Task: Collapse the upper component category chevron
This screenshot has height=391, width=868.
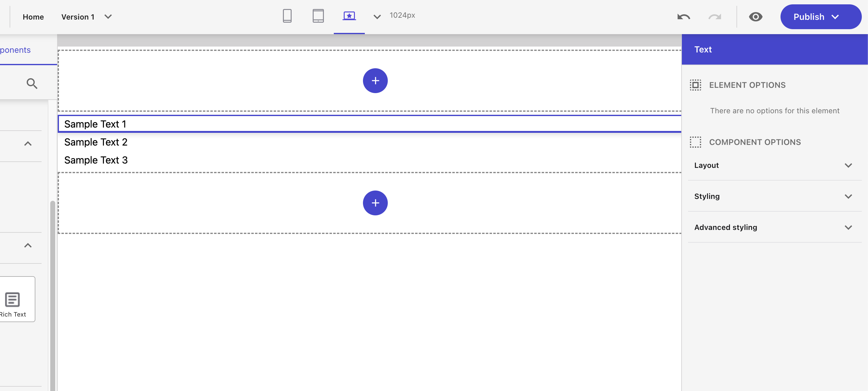Action: pyautogui.click(x=28, y=144)
